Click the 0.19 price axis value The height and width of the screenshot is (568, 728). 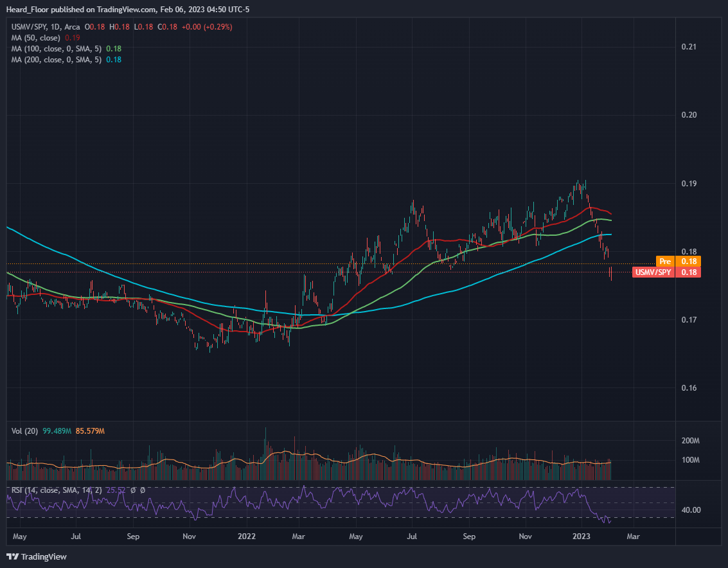click(689, 184)
